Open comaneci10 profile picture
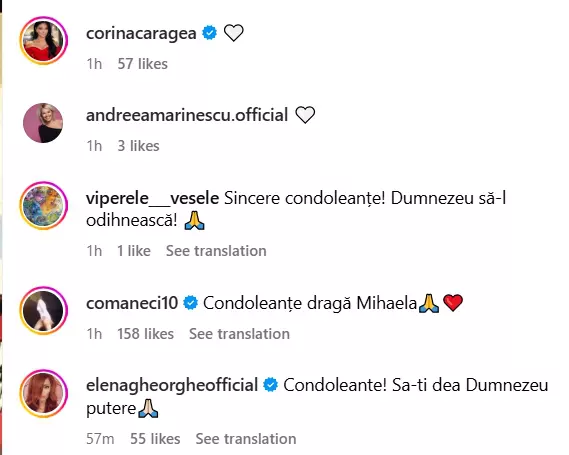 (x=44, y=311)
